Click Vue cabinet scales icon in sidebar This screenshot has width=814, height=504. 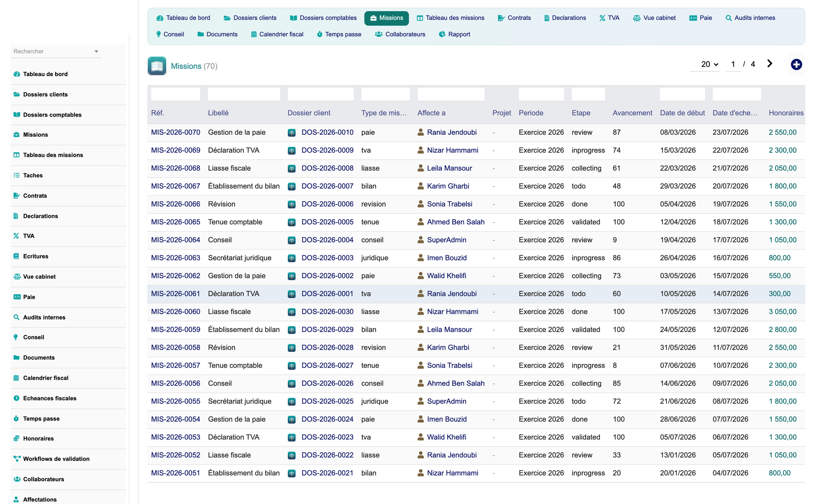coord(17,276)
